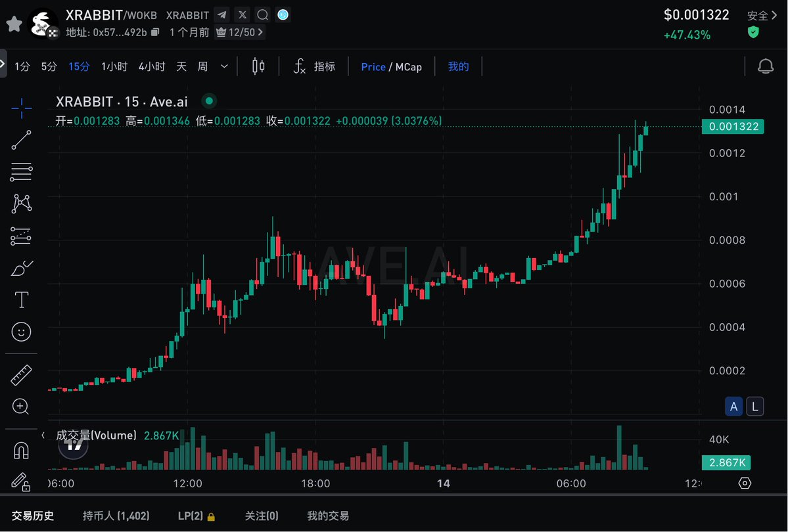Click the 0.001322 current price label

point(733,127)
